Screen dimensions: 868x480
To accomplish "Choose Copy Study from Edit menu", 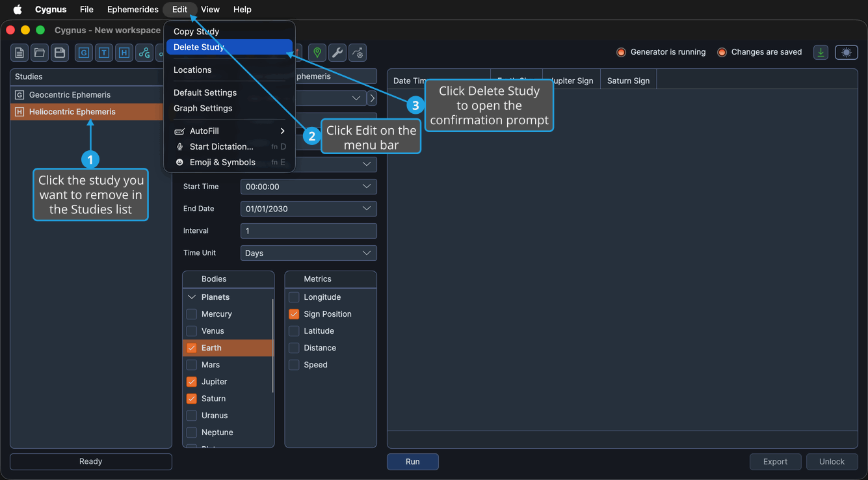I will (x=230, y=31).
